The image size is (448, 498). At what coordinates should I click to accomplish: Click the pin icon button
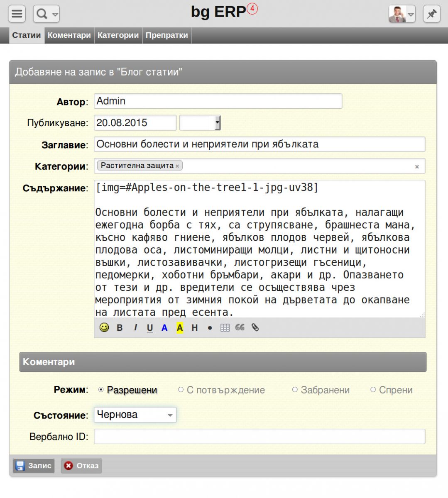(431, 14)
